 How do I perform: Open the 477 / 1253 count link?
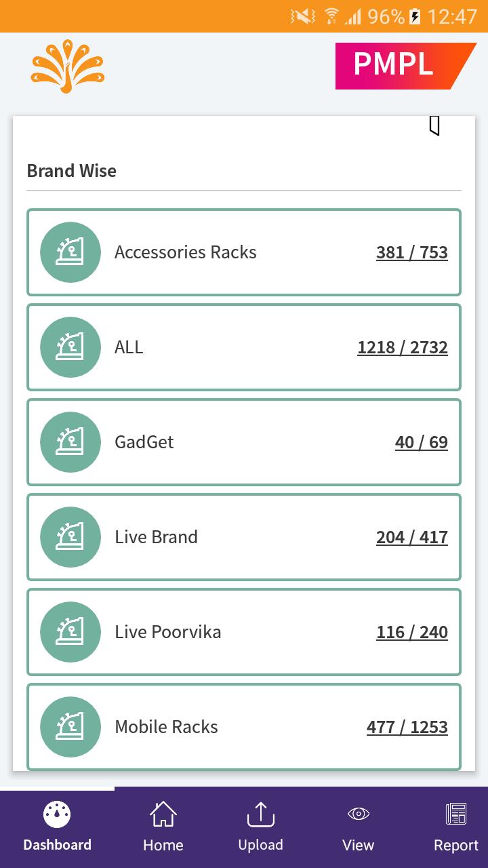click(407, 727)
